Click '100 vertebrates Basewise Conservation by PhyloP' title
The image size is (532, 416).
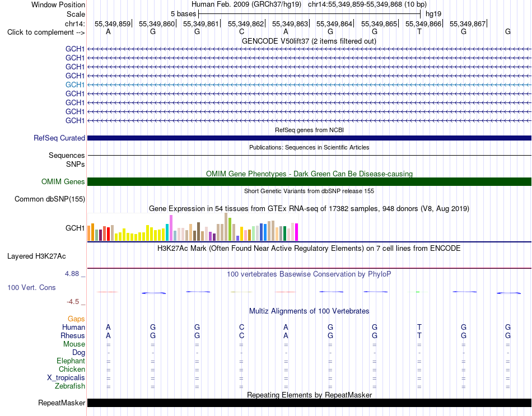[309, 274]
